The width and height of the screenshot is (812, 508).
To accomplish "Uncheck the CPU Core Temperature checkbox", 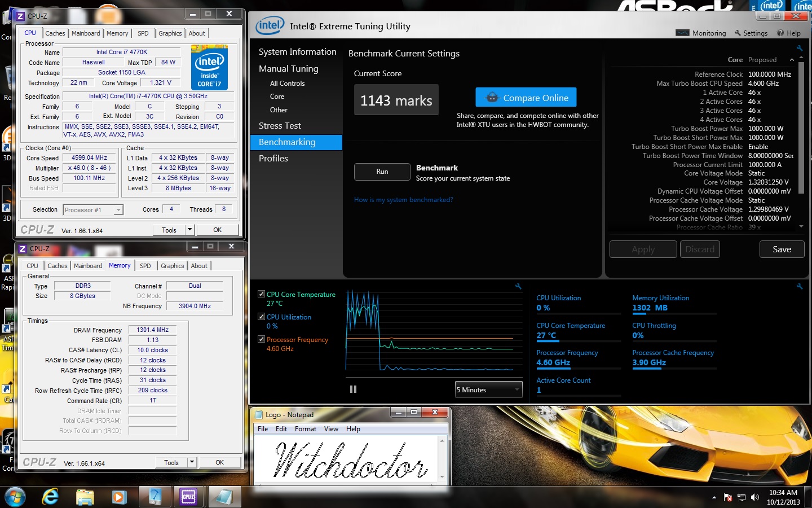I will pos(261,294).
